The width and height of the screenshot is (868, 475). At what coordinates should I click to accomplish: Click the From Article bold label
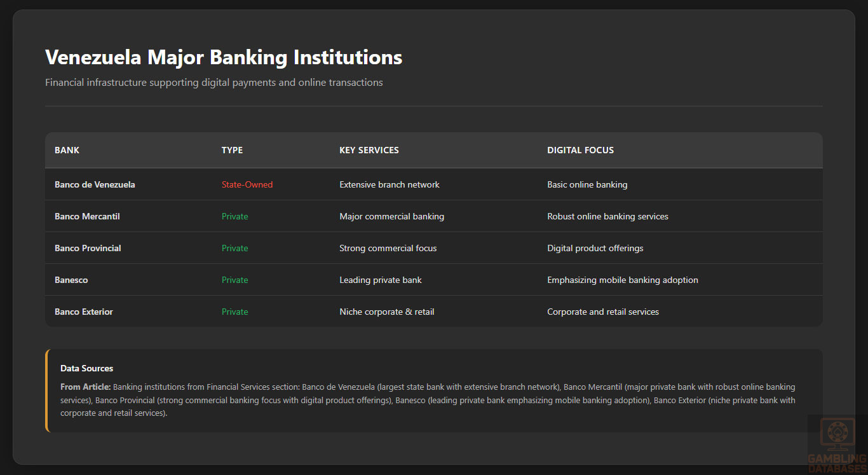point(85,387)
